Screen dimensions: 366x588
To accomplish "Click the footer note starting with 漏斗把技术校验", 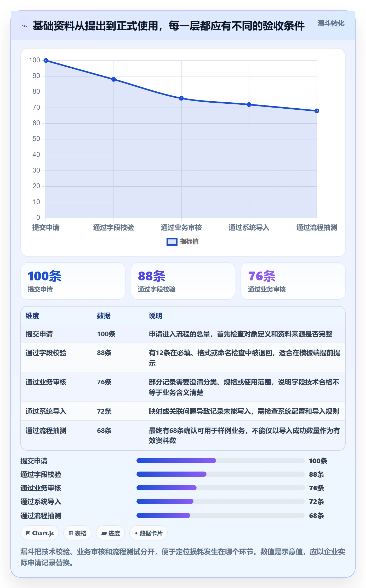I will tap(183, 557).
